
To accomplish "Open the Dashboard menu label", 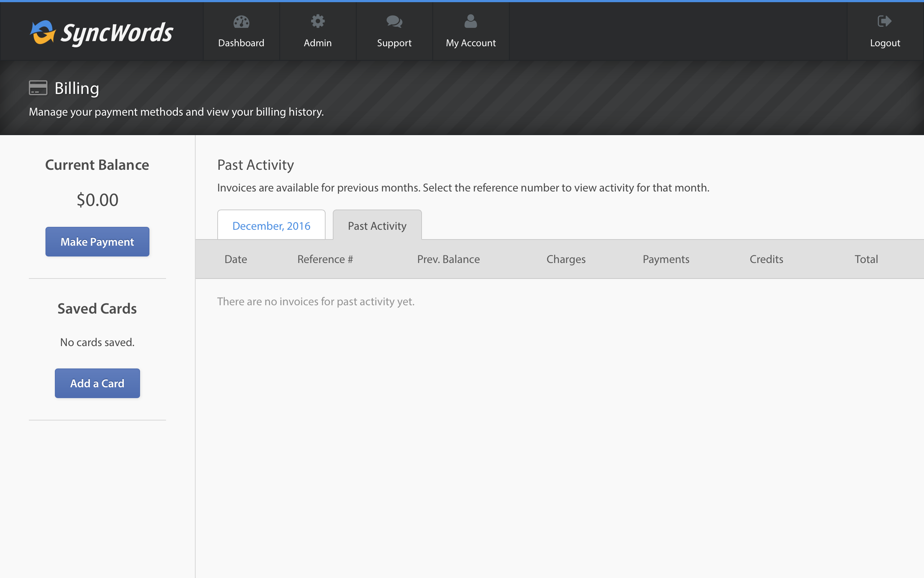I will coord(241,43).
